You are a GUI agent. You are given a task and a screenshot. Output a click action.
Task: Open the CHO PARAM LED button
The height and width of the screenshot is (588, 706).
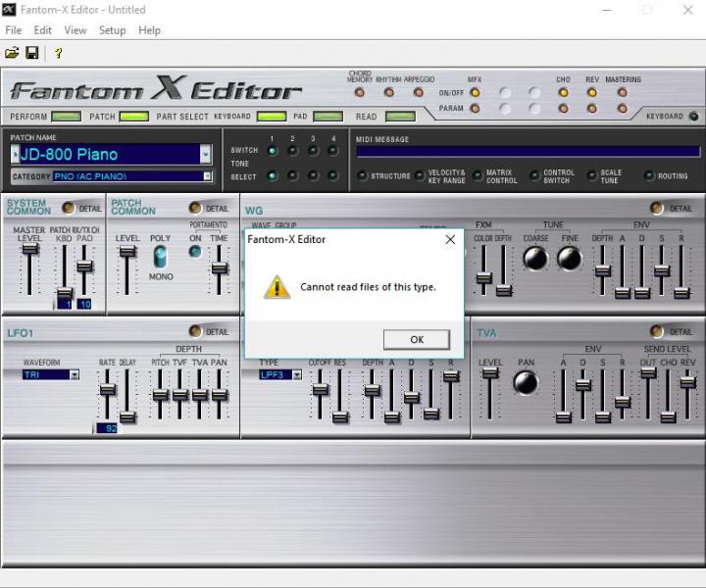[563, 109]
